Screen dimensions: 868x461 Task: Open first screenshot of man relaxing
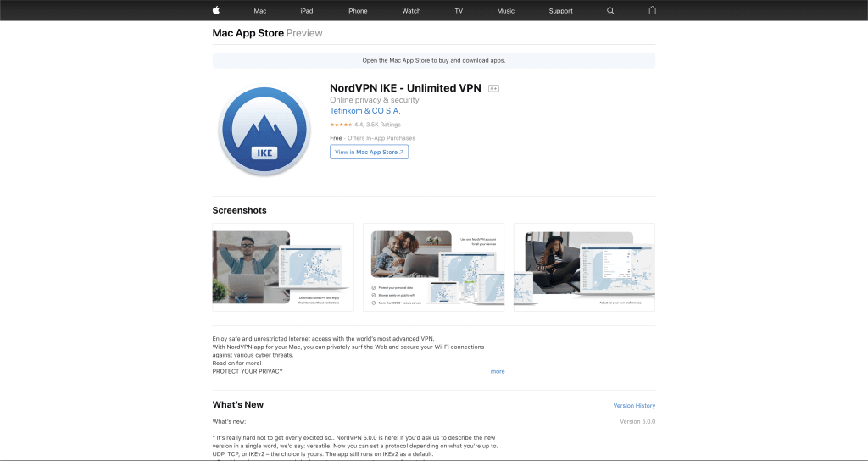coord(283,267)
